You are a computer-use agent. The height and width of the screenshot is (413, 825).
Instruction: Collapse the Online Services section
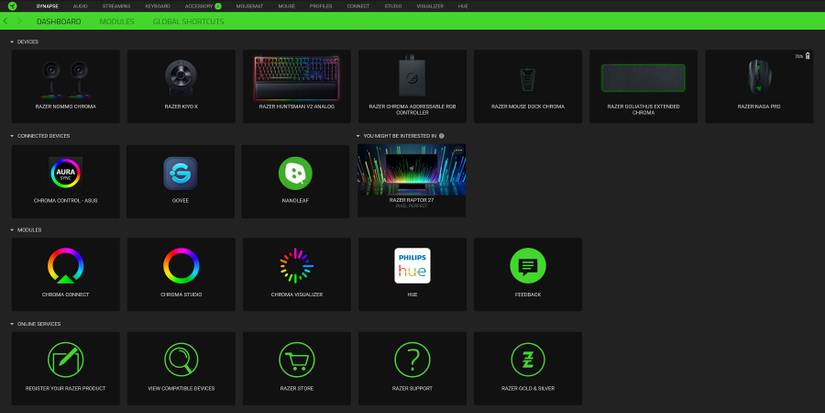pyautogui.click(x=12, y=324)
